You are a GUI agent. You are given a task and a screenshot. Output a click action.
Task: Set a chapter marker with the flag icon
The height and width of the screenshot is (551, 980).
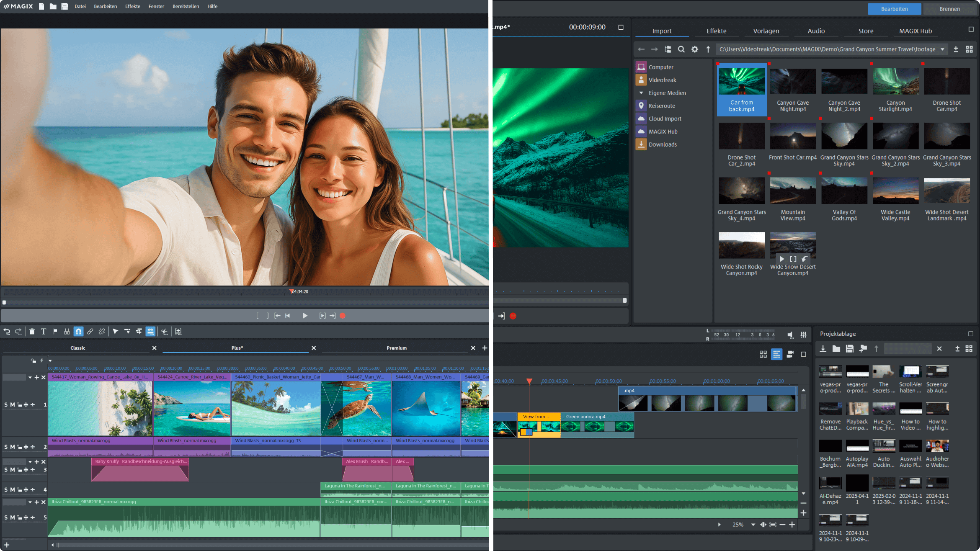(55, 332)
